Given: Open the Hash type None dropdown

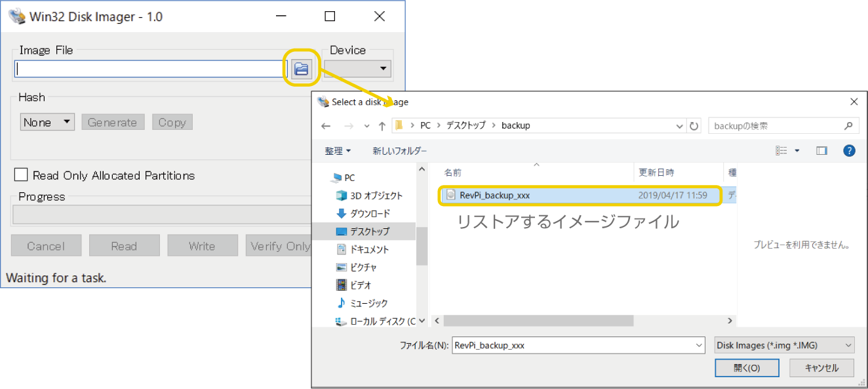Looking at the screenshot, I should [47, 122].
